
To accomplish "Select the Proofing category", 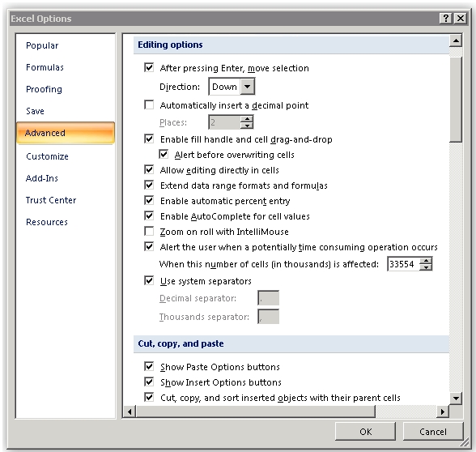I will [44, 89].
